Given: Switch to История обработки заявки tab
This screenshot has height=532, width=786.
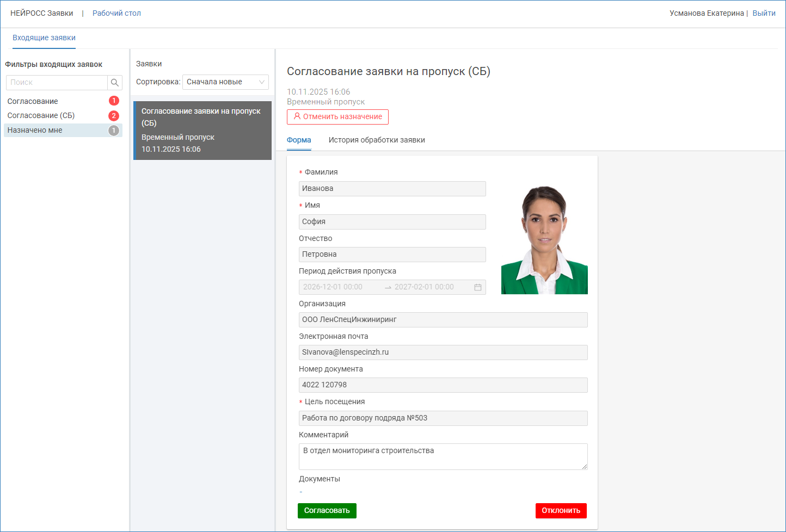Looking at the screenshot, I should coord(377,140).
